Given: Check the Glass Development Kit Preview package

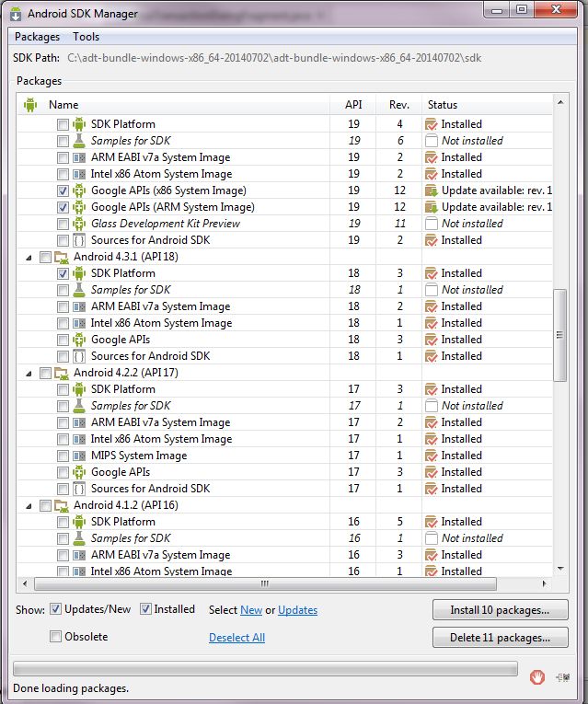Looking at the screenshot, I should click(x=63, y=224).
